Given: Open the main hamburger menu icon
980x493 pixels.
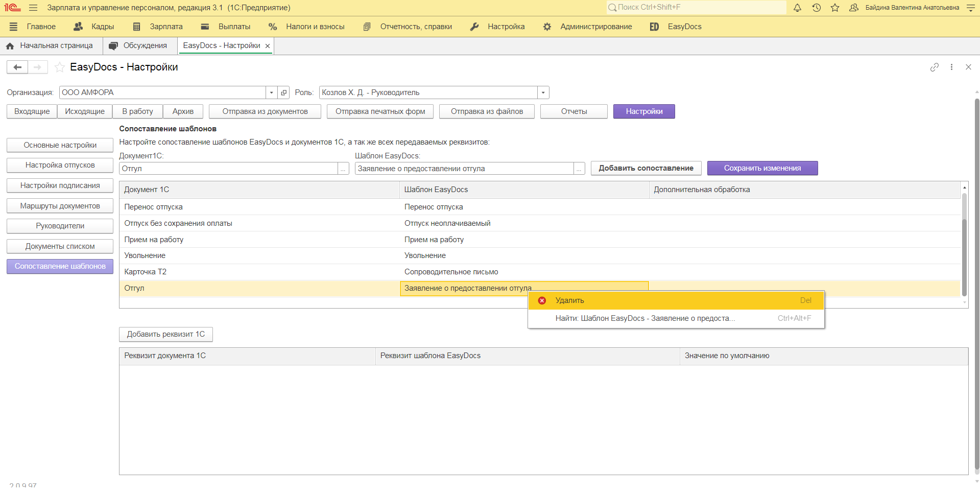Looking at the screenshot, I should click(x=33, y=8).
